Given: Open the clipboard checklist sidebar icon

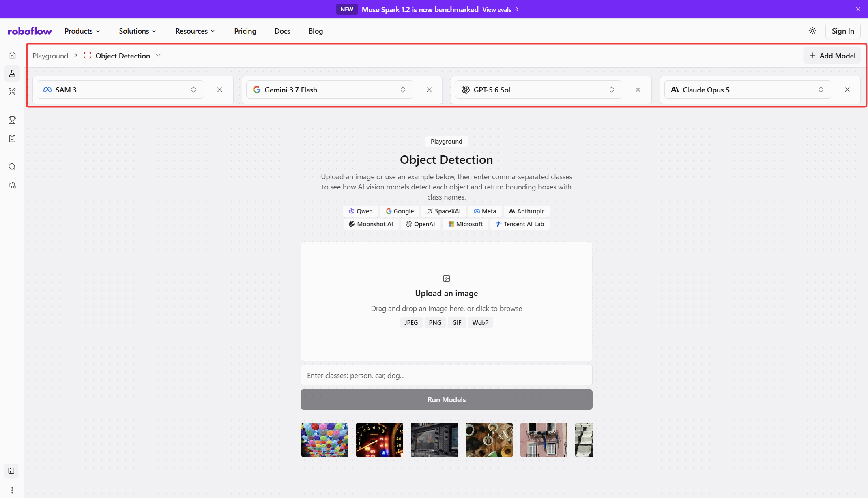Looking at the screenshot, I should pyautogui.click(x=12, y=138).
